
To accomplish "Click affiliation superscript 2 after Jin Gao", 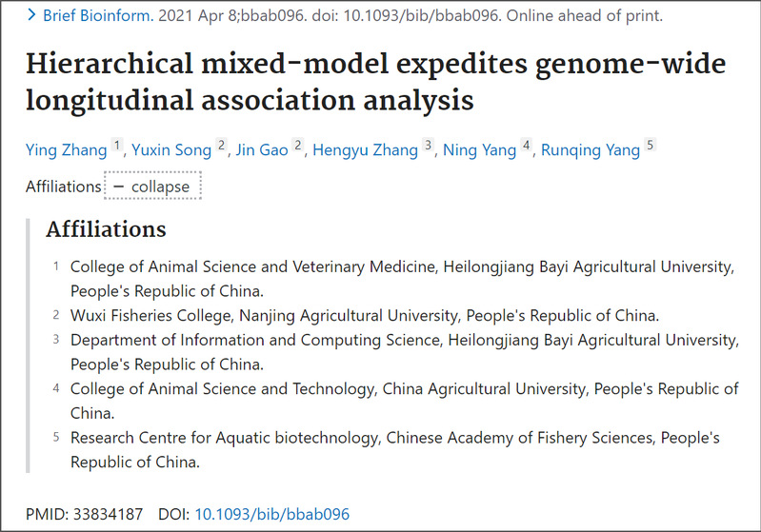I will pos(298,145).
